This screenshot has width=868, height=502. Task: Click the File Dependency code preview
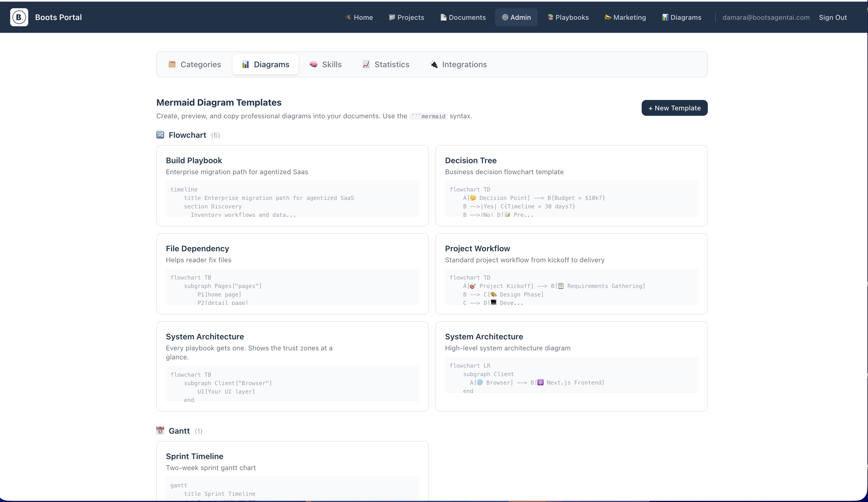point(292,287)
